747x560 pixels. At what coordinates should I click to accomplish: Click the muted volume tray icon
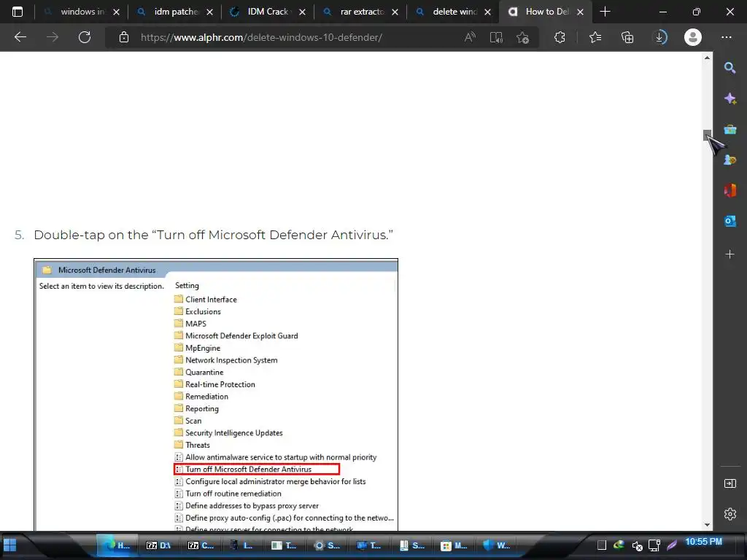point(637,545)
